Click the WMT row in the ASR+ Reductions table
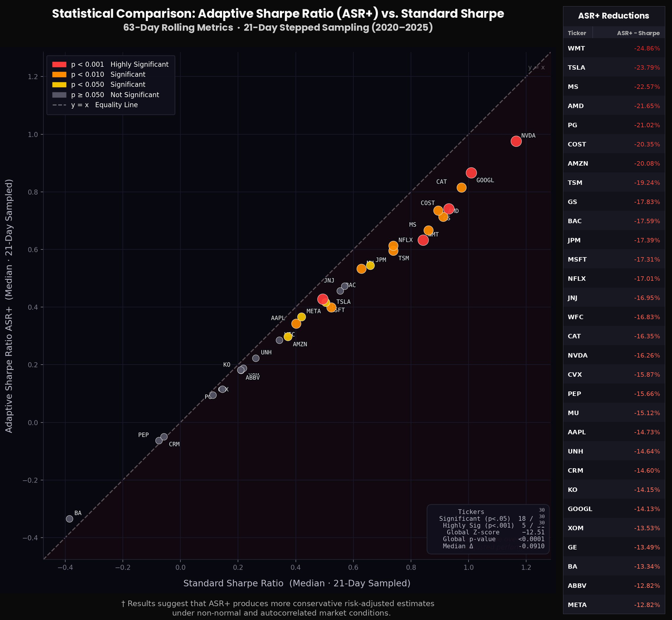Image resolution: width=672 pixels, height=620 pixels. coord(614,48)
